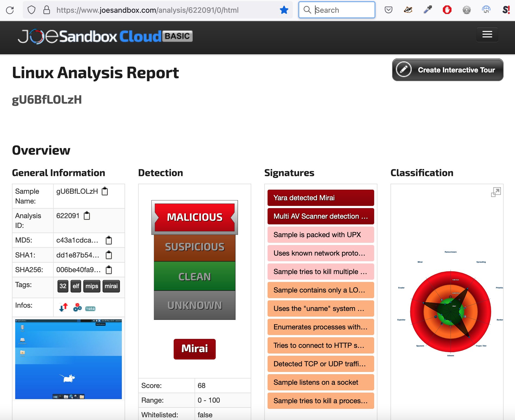The image size is (515, 420).
Task: Select the gU6BfLOLzH sample heading
Action: click(x=47, y=100)
